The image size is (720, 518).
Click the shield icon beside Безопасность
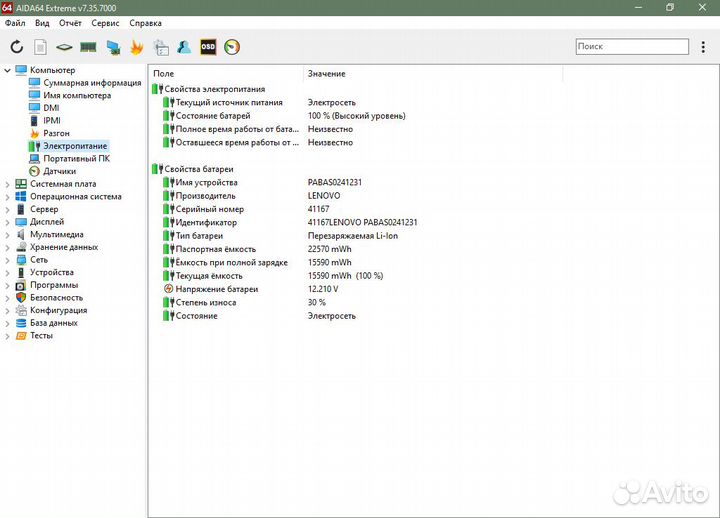click(21, 298)
